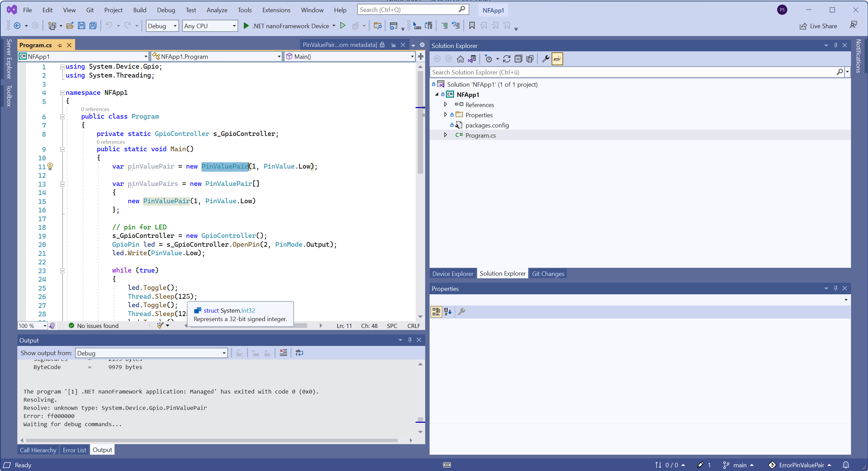Select the Error List tab
The width and height of the screenshot is (868, 471).
tap(74, 449)
